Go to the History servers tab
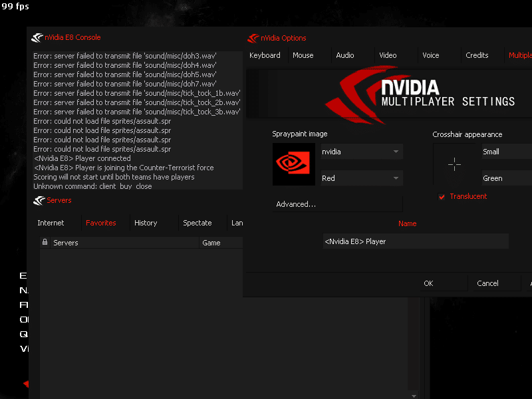532x399 pixels. 146,223
